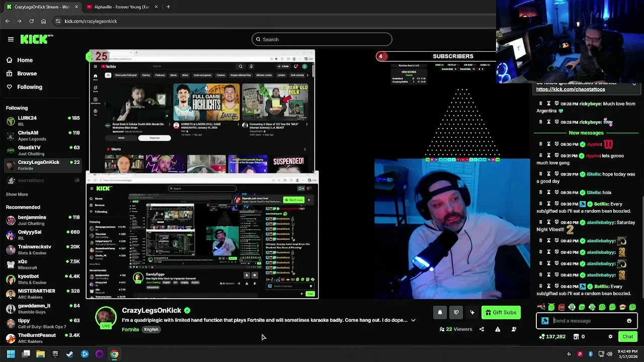Click the blue hammer icon in chat box
644x362 pixels.
545,321
